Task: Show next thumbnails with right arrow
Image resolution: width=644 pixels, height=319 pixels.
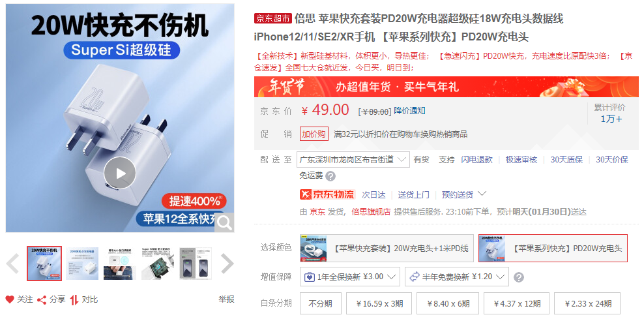Action: (227, 264)
